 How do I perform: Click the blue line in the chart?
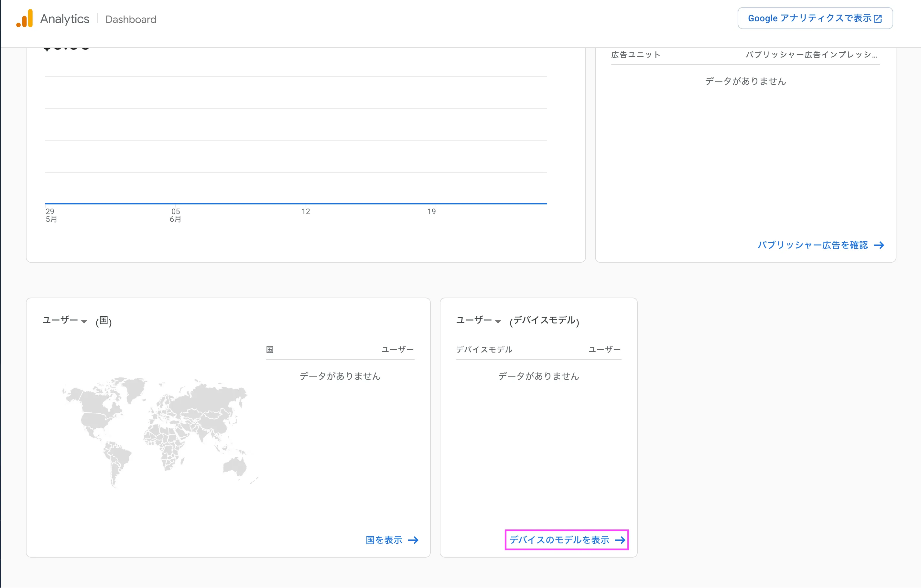click(296, 203)
